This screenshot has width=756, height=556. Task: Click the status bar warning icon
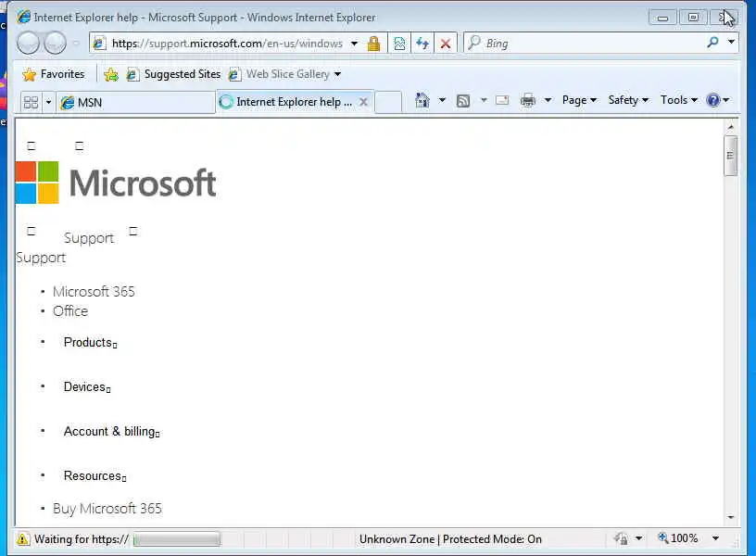22,539
